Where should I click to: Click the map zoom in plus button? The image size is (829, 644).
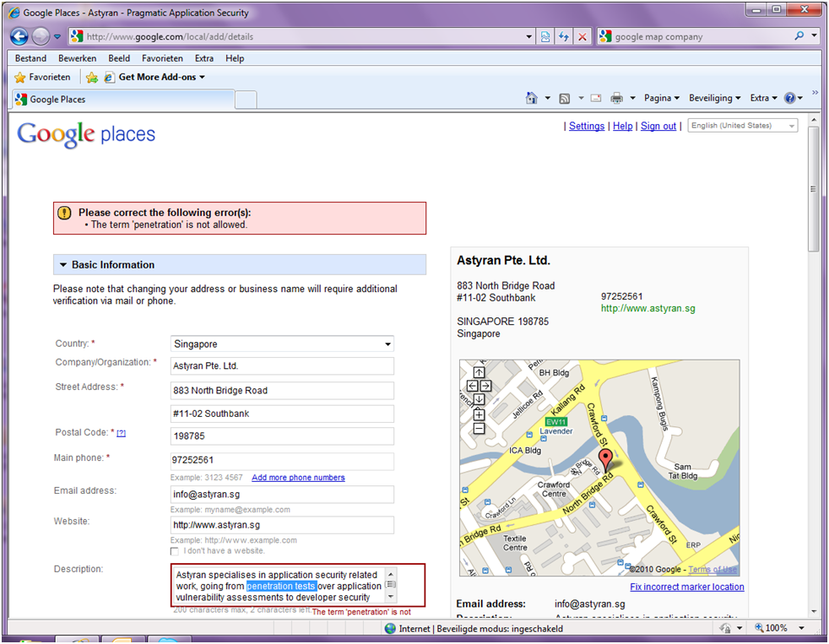(479, 414)
